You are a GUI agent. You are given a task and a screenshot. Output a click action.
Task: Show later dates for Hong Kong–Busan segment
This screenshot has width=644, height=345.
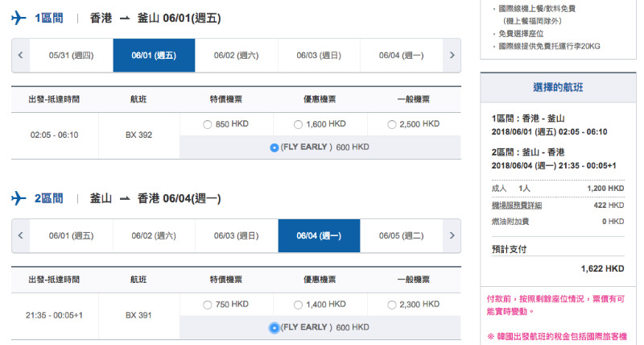pyautogui.click(x=452, y=55)
